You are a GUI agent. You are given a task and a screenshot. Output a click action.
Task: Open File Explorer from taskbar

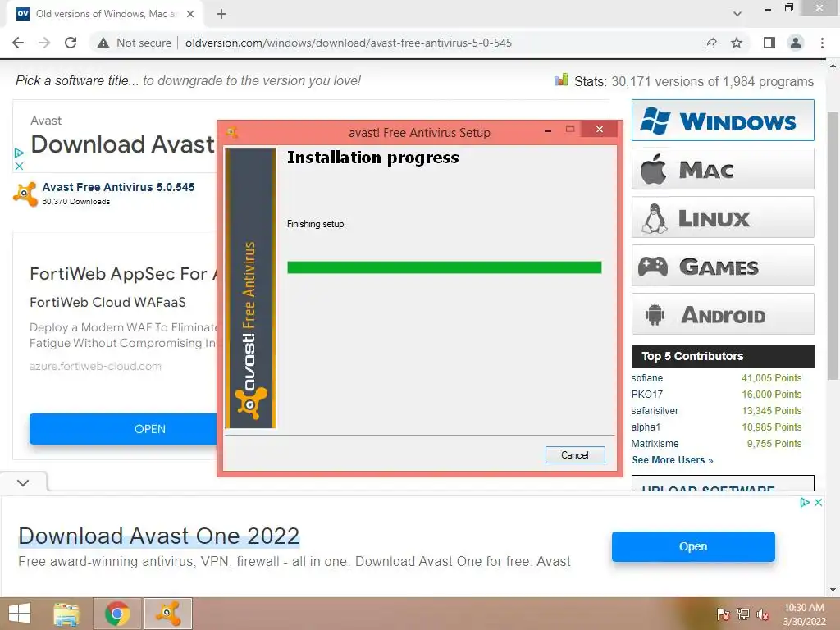66,614
